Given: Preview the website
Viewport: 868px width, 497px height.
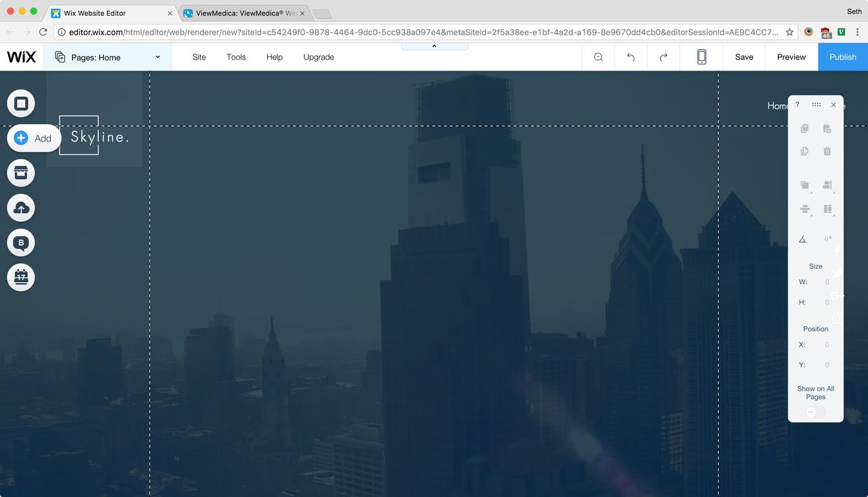Looking at the screenshot, I should tap(791, 57).
